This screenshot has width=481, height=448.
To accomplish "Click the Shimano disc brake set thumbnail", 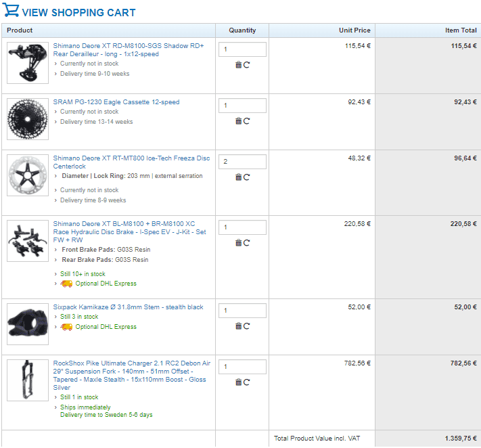I will click(x=28, y=241).
